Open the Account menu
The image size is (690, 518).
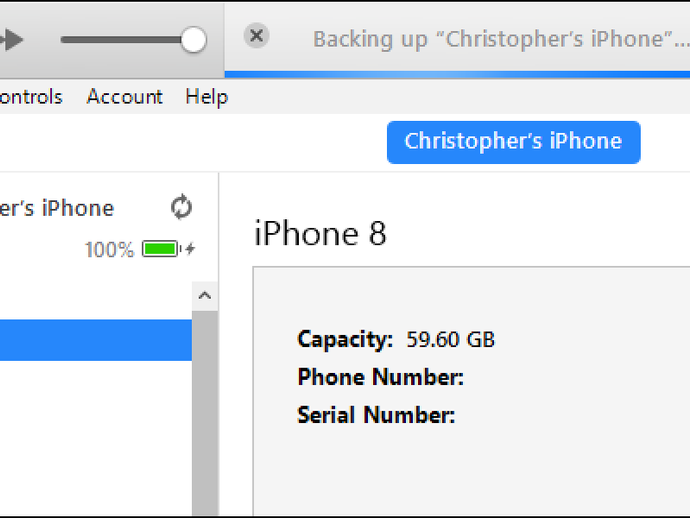pos(124,97)
